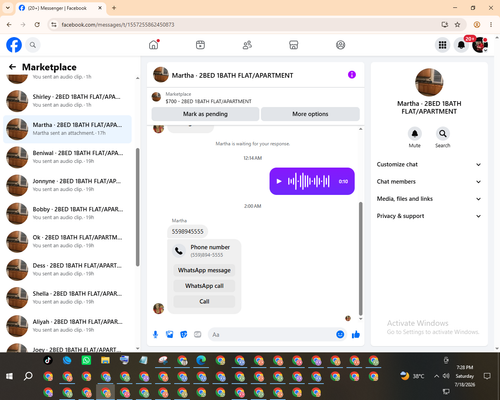Open a new browser tab

[114, 8]
